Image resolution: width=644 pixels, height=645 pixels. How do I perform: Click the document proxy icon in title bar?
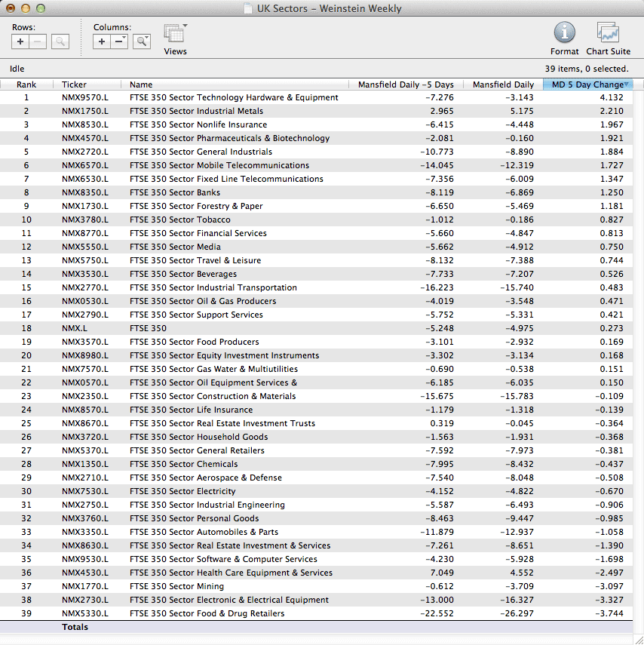(x=248, y=9)
